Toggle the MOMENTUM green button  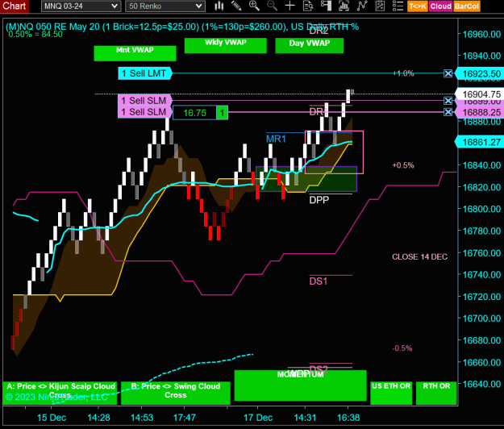pos(300,385)
